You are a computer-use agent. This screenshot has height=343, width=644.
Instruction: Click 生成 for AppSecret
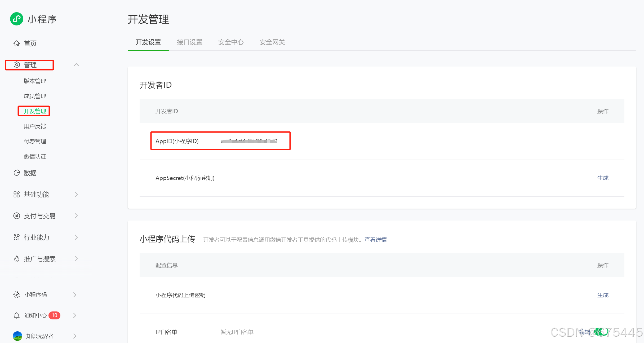point(603,178)
